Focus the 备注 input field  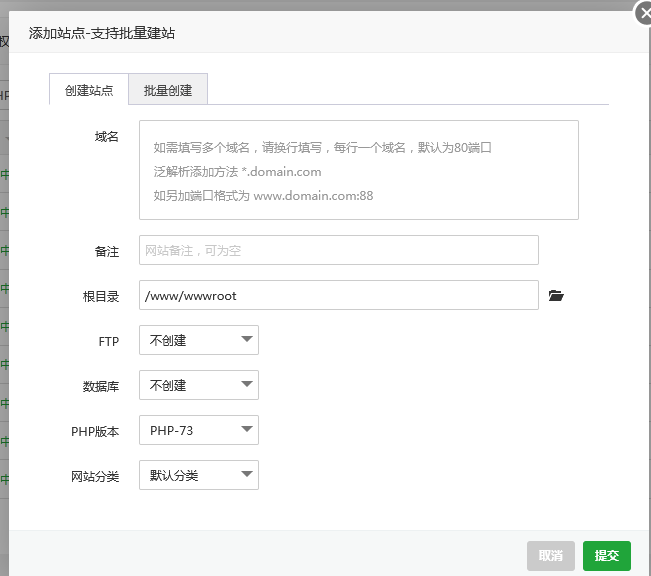point(338,250)
